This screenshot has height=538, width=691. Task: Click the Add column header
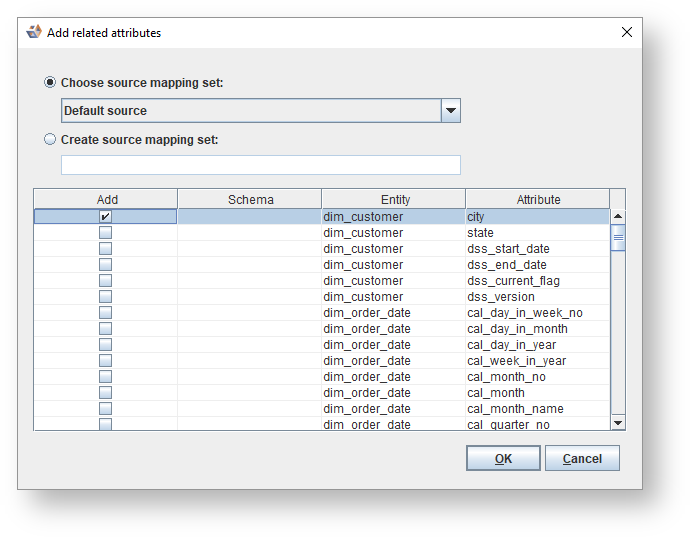[107, 199]
